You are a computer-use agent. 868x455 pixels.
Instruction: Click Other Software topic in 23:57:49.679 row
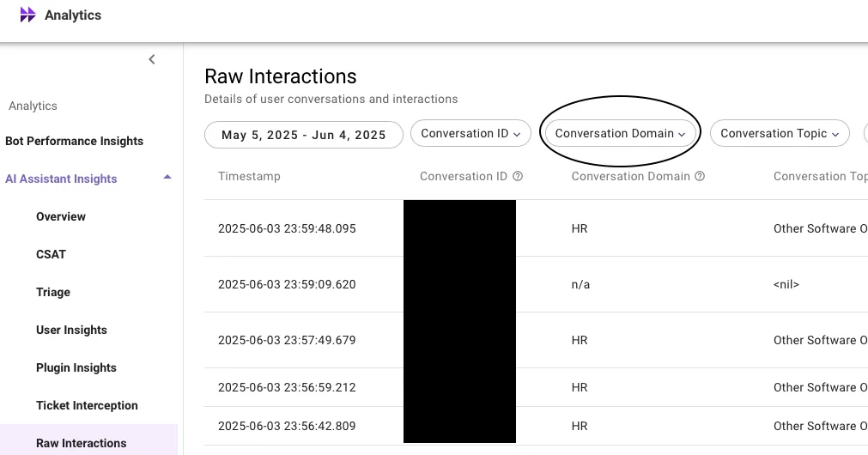pyautogui.click(x=821, y=341)
